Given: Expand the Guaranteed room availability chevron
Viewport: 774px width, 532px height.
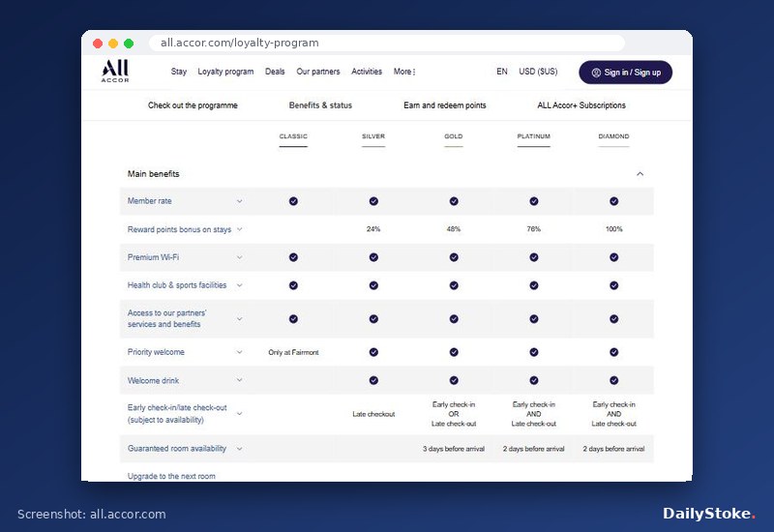Looking at the screenshot, I should [x=239, y=449].
